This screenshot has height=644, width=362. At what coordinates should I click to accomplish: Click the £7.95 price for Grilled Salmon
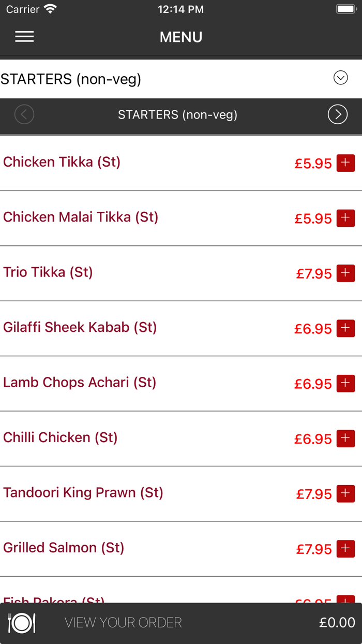[x=314, y=549]
